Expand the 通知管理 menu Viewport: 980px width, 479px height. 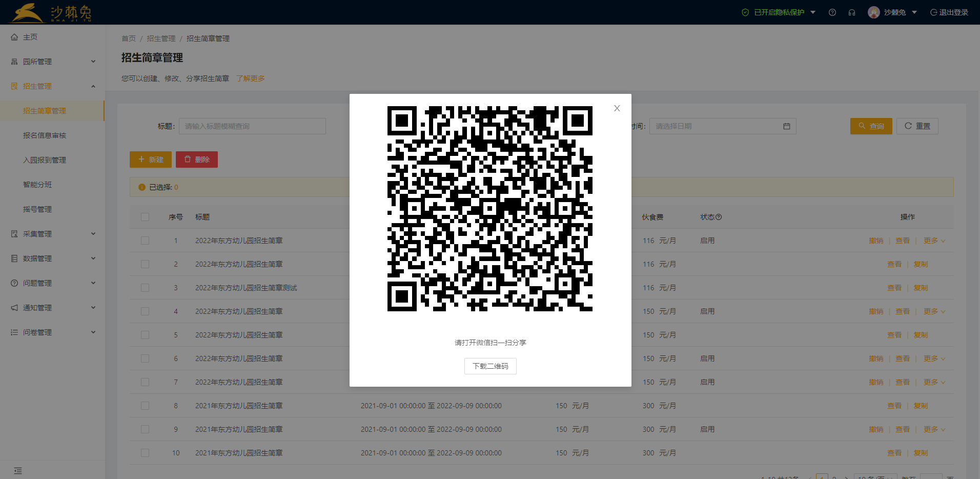pos(93,308)
